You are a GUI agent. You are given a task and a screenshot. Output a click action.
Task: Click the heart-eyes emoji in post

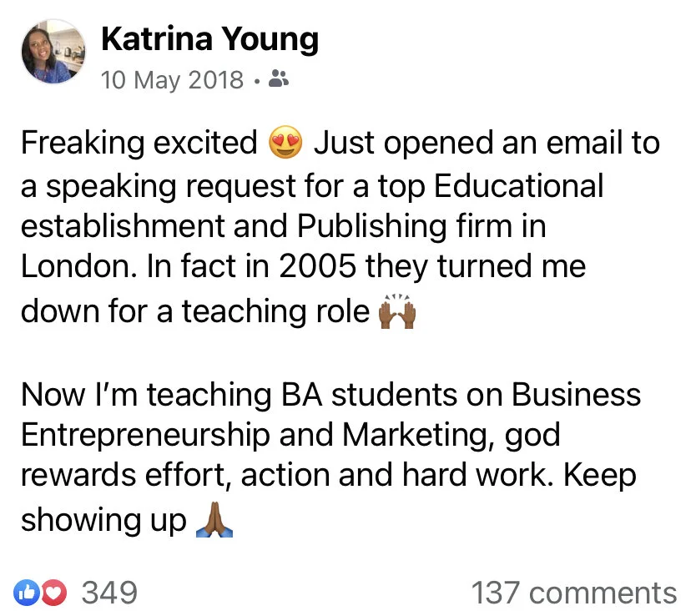coord(285,143)
